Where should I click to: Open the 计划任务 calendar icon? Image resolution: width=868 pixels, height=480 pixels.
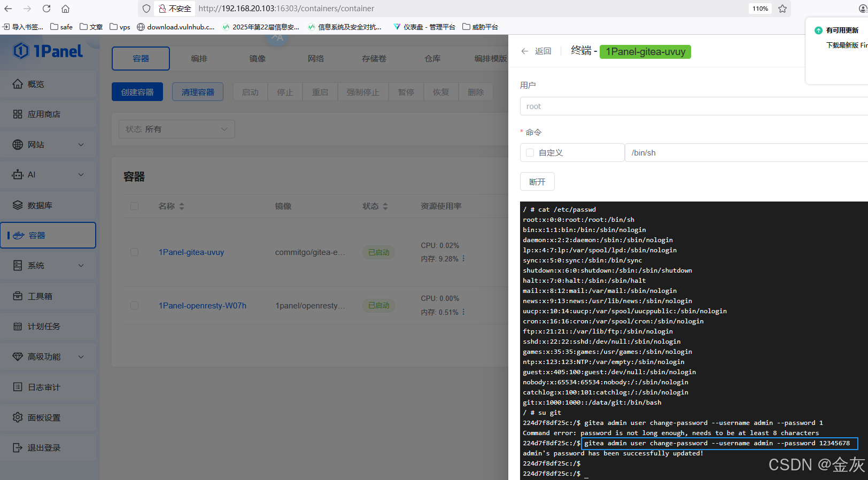point(18,326)
